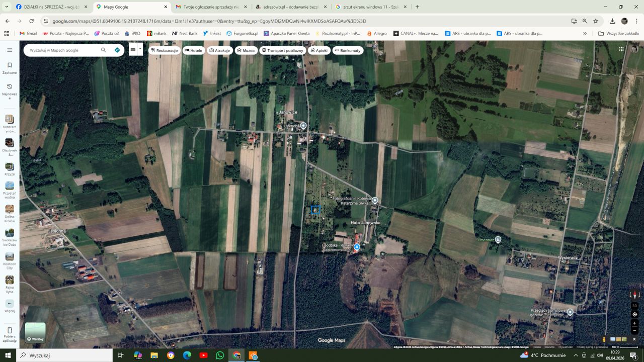Expand Więcej in the recent places sidebar
The image size is (644, 362).
coord(9,306)
